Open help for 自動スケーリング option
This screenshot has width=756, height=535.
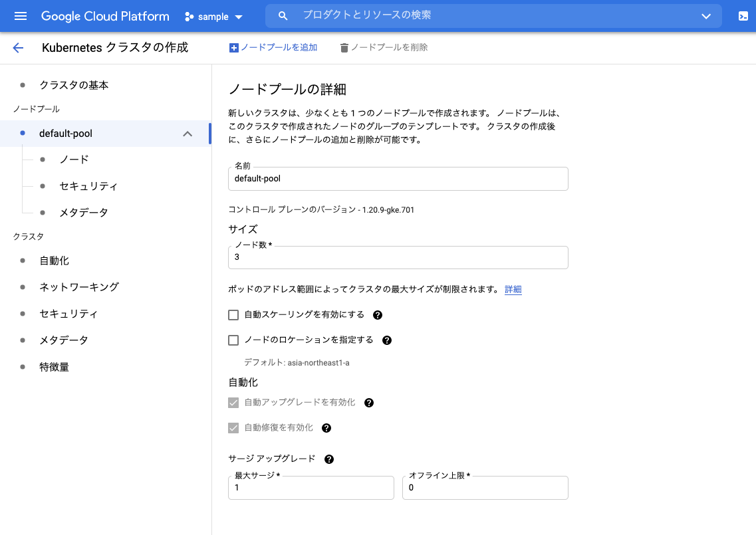[x=378, y=314]
